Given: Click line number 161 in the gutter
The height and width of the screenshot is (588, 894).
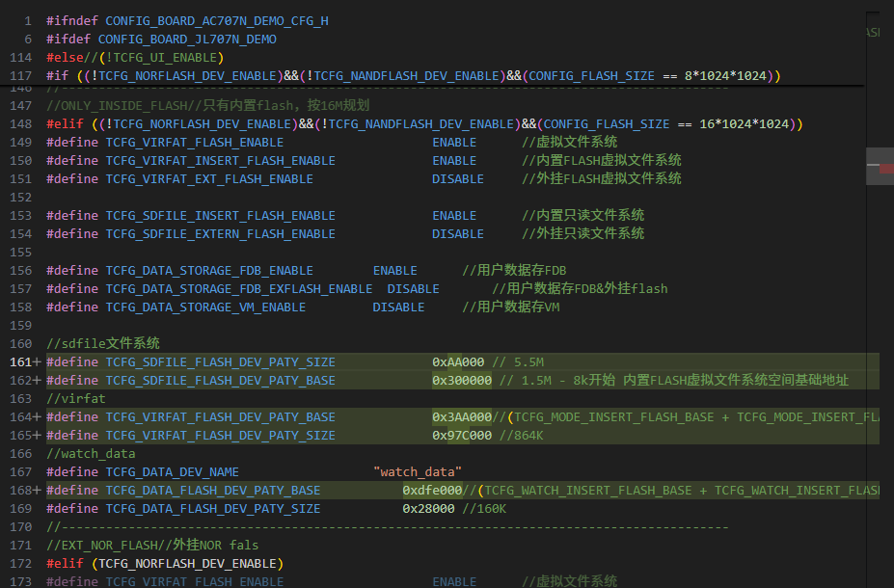Looking at the screenshot, I should pyautogui.click(x=20, y=361).
